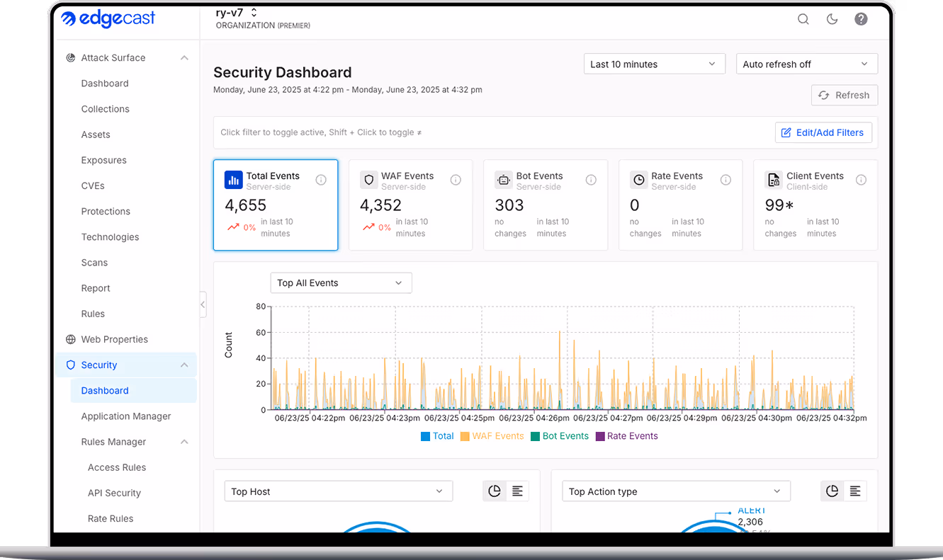Click the Client Events document icon
This screenshot has width=943, height=560.
774,180
